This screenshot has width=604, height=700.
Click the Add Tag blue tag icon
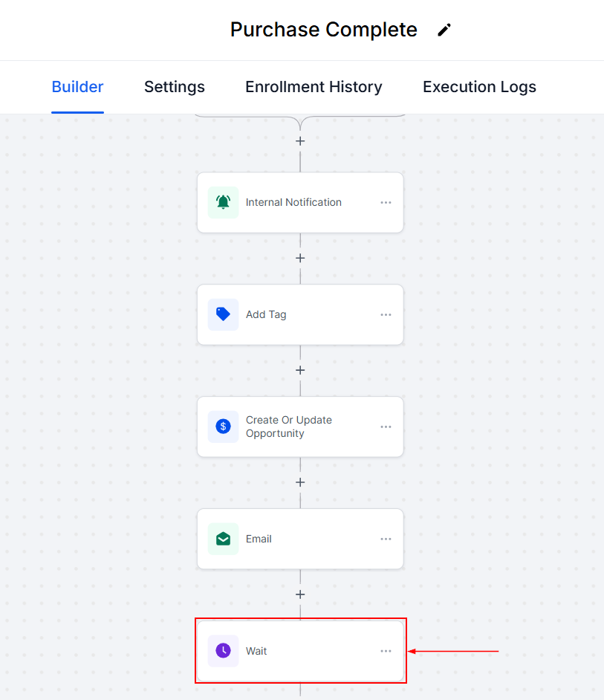(x=223, y=314)
